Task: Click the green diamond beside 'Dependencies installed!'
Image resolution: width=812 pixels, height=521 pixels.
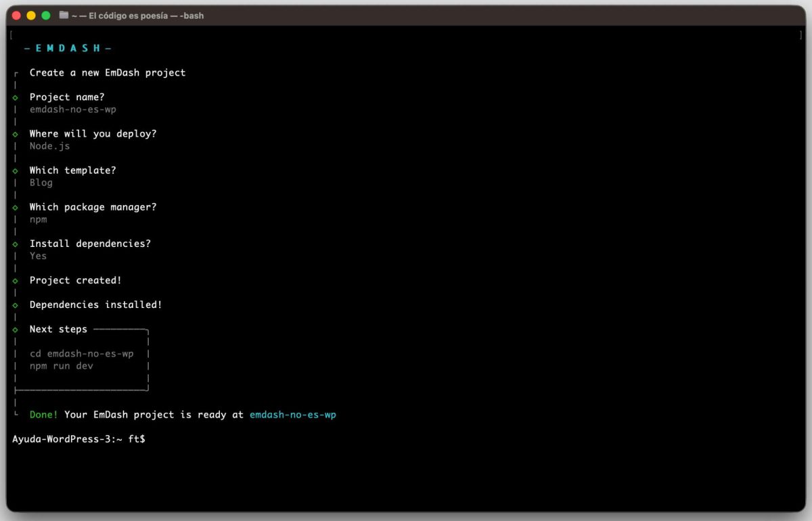Action: 15,304
